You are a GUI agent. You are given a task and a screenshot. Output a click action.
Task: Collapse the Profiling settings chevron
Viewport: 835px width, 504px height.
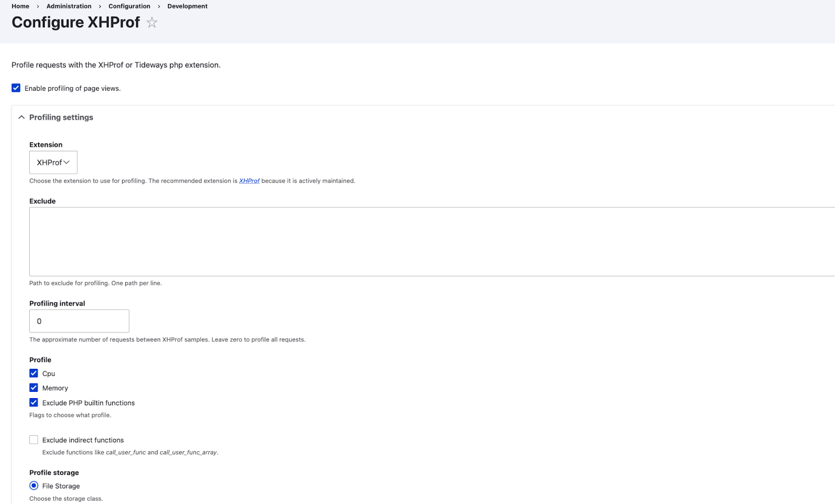coord(21,117)
